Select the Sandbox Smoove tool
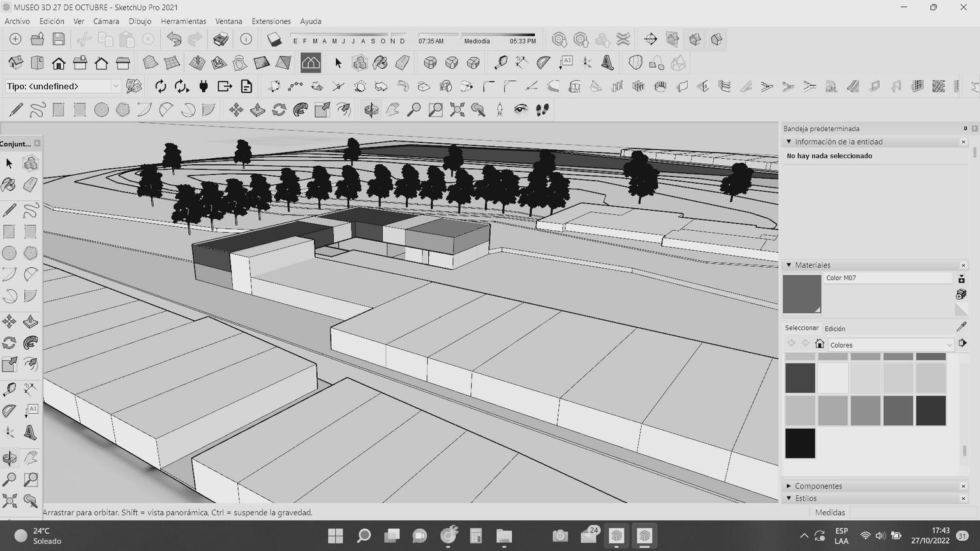 click(x=197, y=63)
